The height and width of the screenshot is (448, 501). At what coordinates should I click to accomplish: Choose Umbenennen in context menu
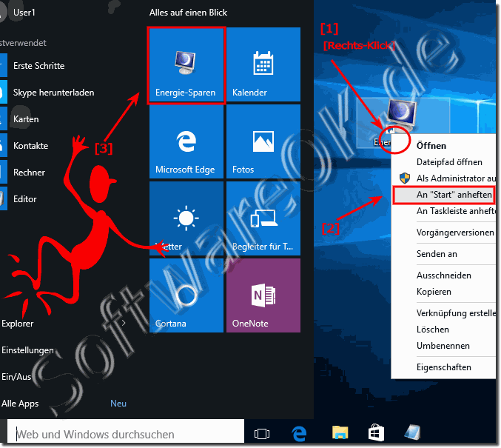[x=444, y=346]
